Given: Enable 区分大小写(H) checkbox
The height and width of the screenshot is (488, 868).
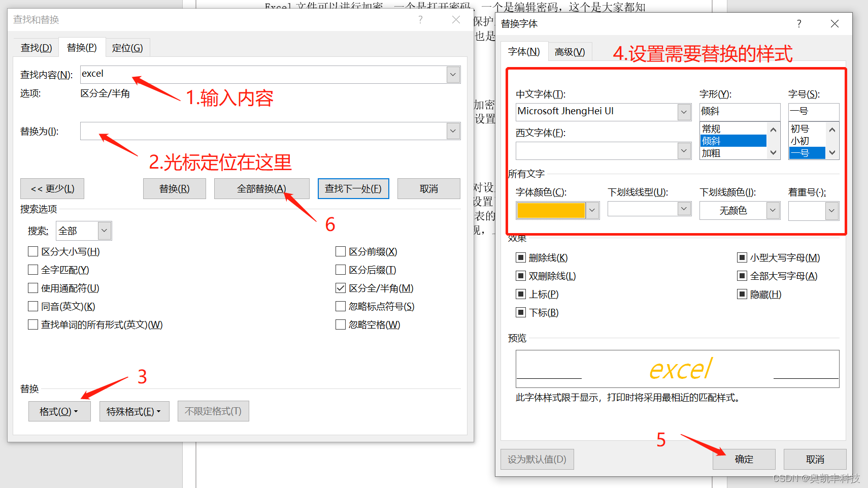Looking at the screenshot, I should pos(33,251).
